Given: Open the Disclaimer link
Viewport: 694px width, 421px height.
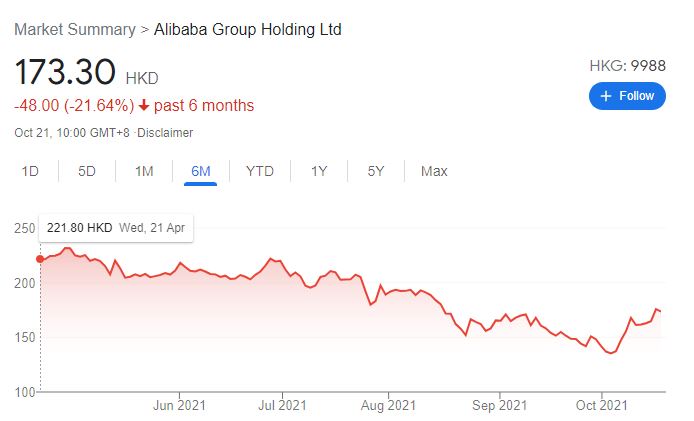Looking at the screenshot, I should click(165, 133).
